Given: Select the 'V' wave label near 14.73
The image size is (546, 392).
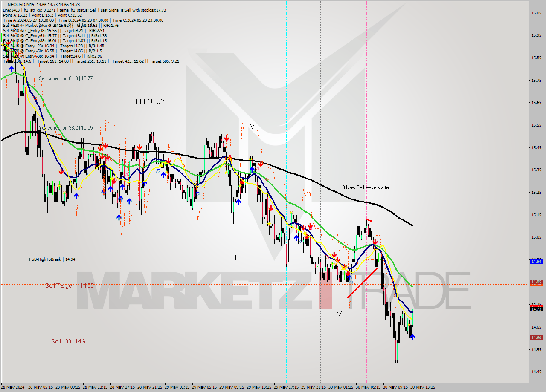Looking at the screenshot, I should [x=339, y=314].
